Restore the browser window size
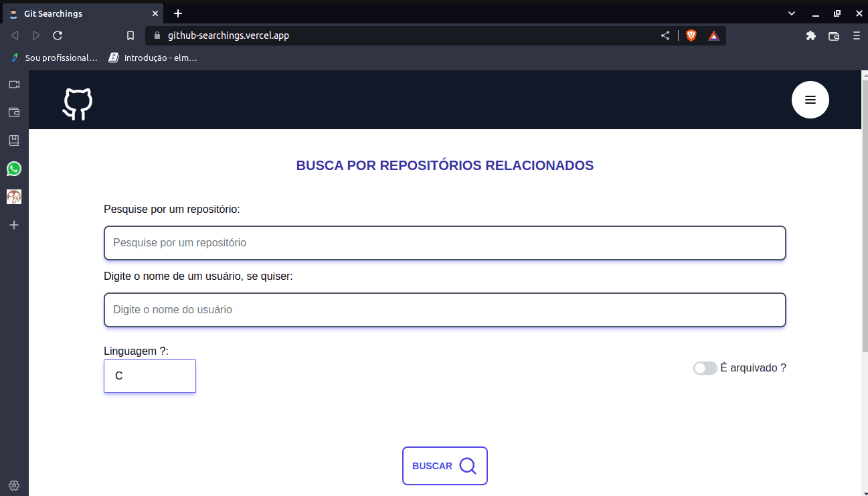Viewport: 868px width, 496px height. coord(837,13)
